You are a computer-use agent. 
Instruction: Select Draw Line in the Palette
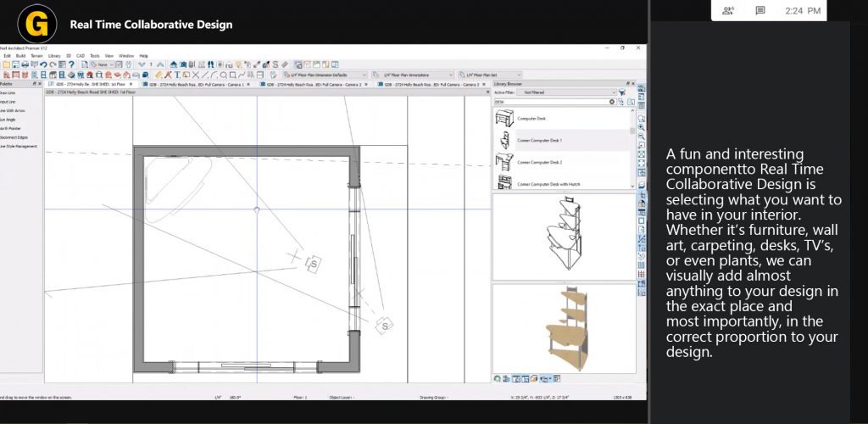(7, 93)
